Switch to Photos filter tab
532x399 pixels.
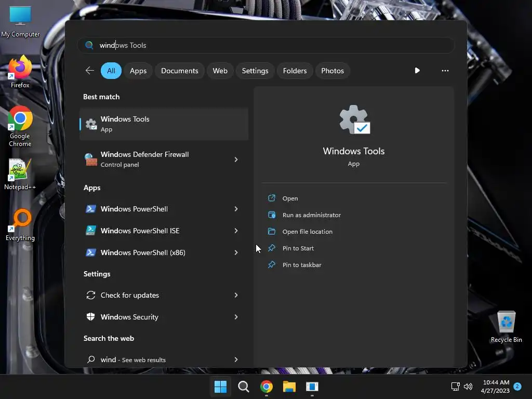coord(332,71)
